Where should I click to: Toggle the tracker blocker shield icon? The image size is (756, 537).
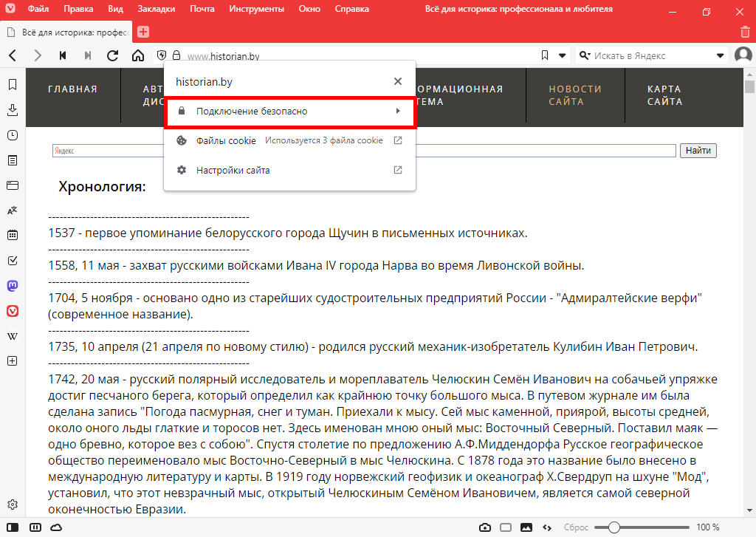pyautogui.click(x=161, y=55)
